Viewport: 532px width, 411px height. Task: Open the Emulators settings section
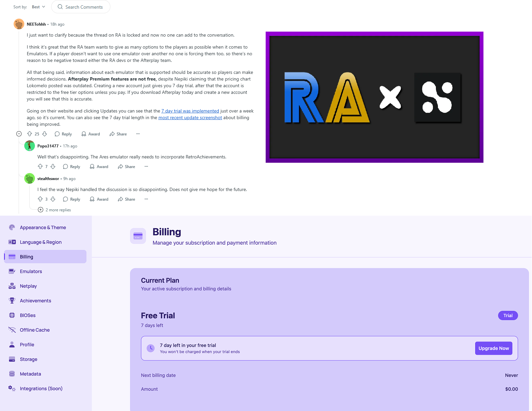click(x=45, y=271)
